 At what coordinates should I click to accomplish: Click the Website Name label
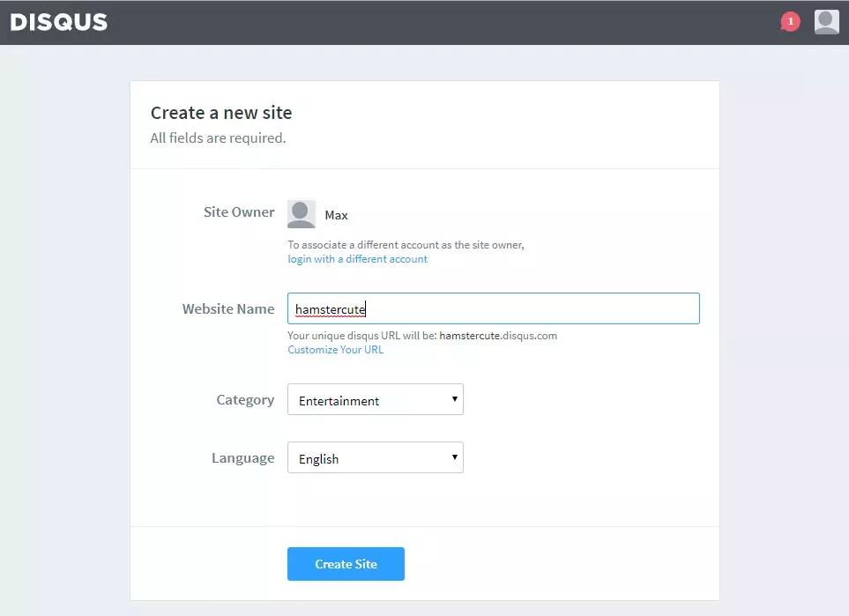tap(227, 309)
